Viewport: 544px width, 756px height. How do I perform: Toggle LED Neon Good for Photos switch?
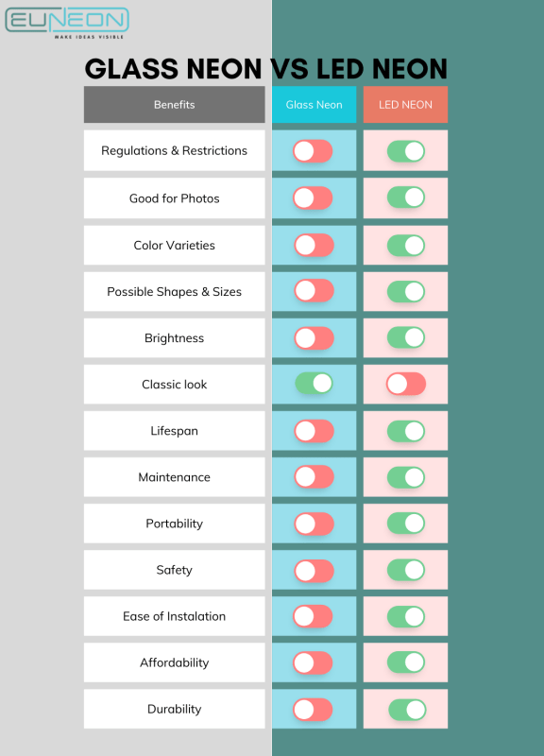[x=406, y=198]
